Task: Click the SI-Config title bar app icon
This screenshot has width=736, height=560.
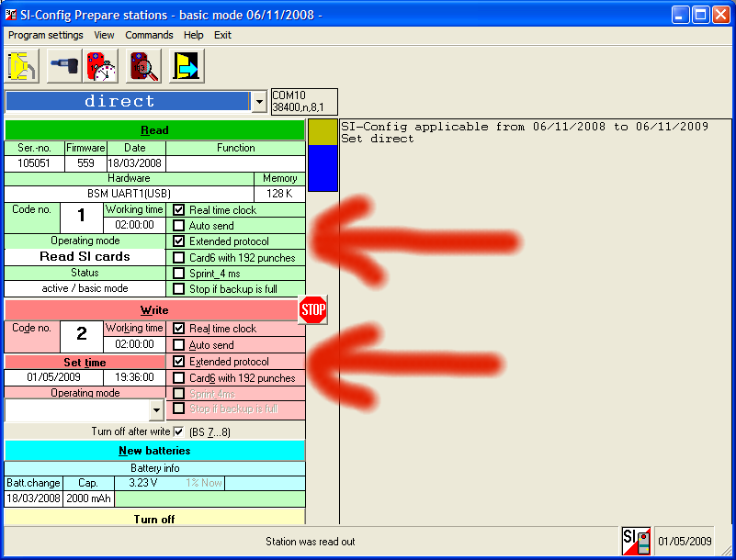Action: (11, 15)
